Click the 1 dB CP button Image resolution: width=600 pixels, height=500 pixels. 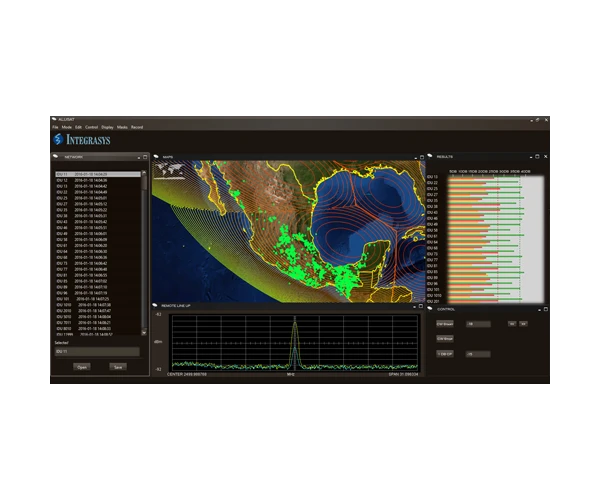[x=445, y=354]
